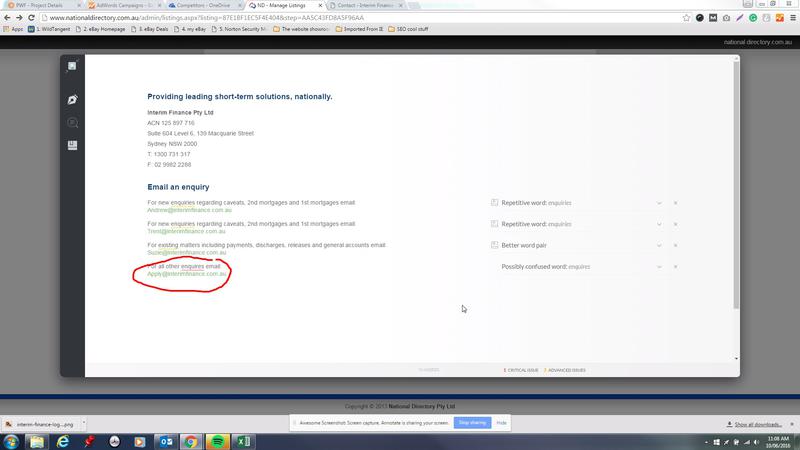Expand 'Possibly confused word: enquires' suggestion
This screenshot has height=450, width=800.
click(x=659, y=267)
